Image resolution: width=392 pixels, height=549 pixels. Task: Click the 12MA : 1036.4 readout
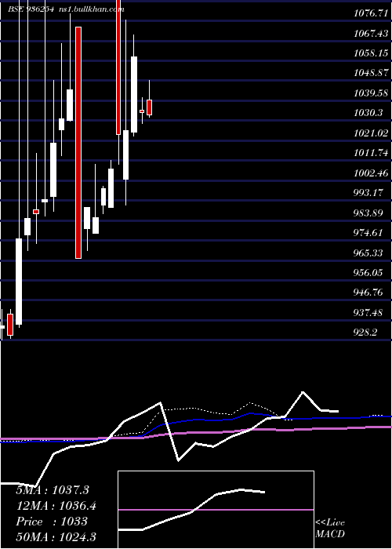click(x=56, y=506)
